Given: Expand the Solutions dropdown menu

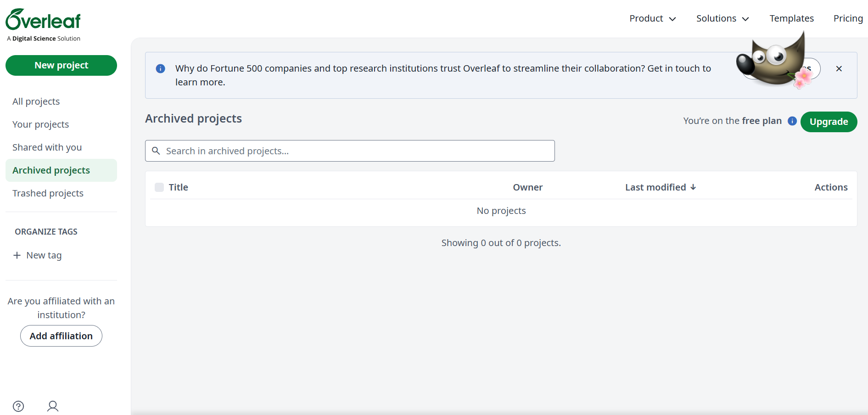Looking at the screenshot, I should click(722, 18).
